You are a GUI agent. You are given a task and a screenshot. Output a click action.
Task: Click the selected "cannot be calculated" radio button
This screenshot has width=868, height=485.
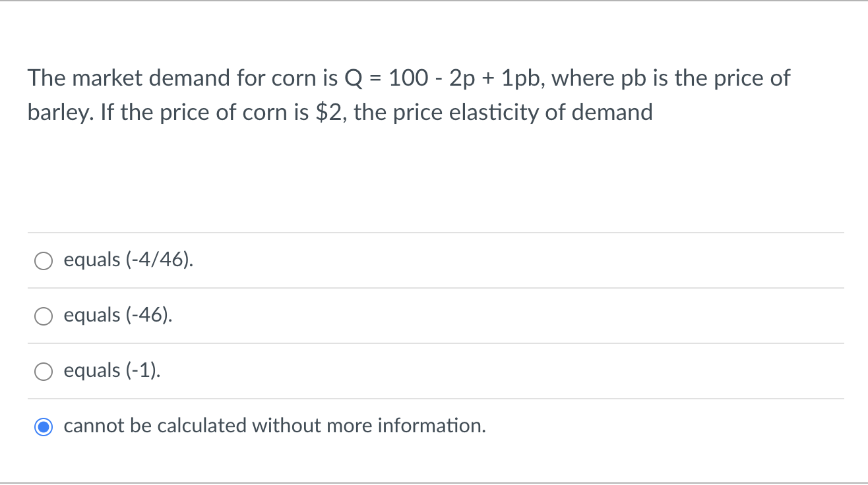44,426
